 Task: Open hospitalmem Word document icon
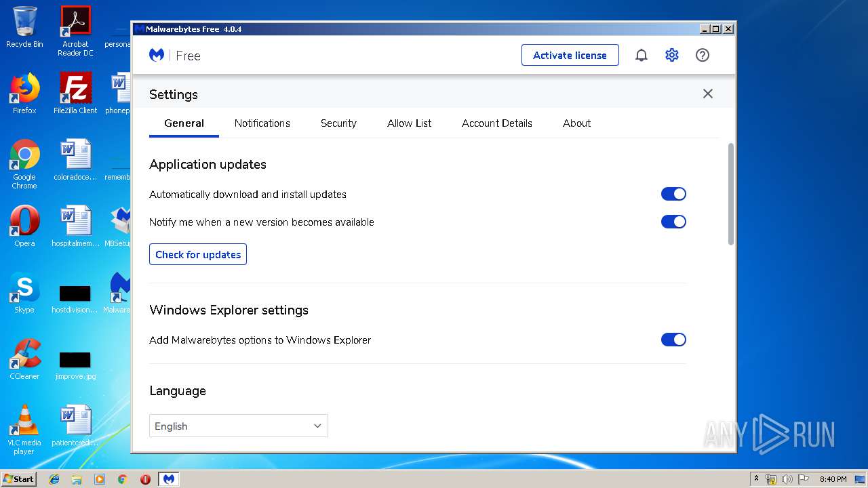(x=75, y=226)
